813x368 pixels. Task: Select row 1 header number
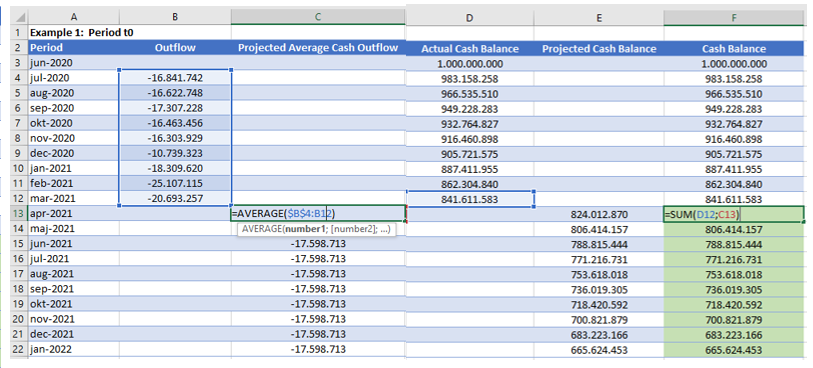tap(19, 33)
